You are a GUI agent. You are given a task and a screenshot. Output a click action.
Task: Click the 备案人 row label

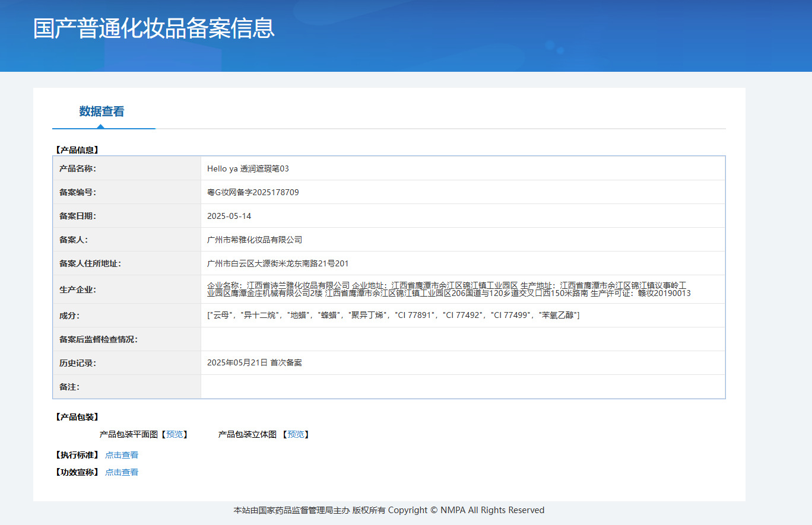[73, 240]
